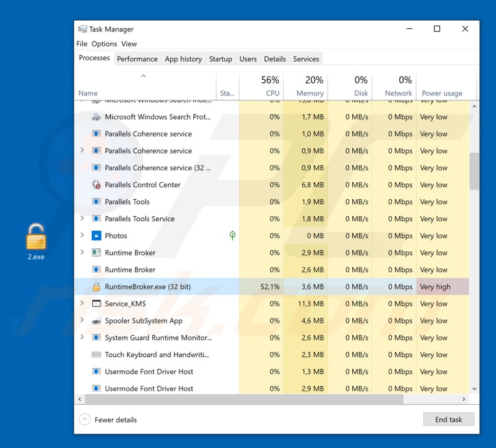Click the Parallels Control Center icon
The height and width of the screenshot is (448, 496).
tap(97, 185)
